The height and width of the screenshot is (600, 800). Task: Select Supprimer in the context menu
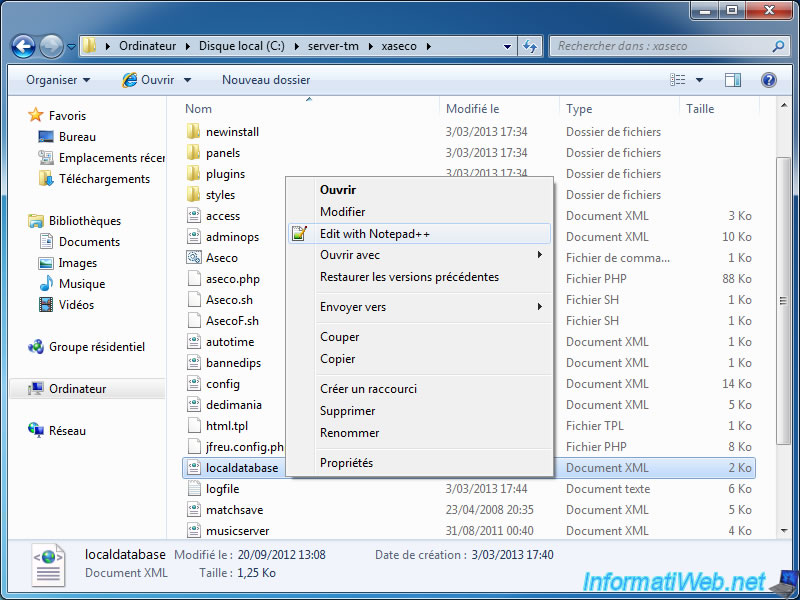point(347,411)
